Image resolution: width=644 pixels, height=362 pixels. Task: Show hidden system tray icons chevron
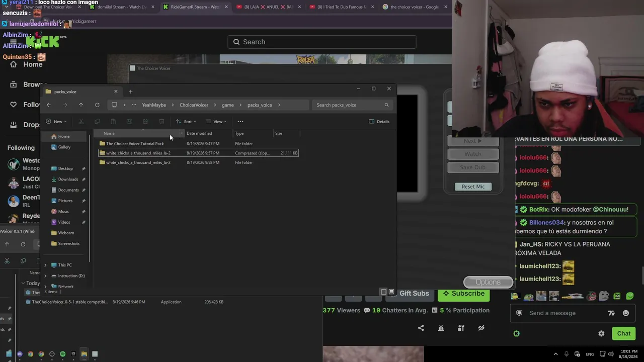(x=555, y=354)
